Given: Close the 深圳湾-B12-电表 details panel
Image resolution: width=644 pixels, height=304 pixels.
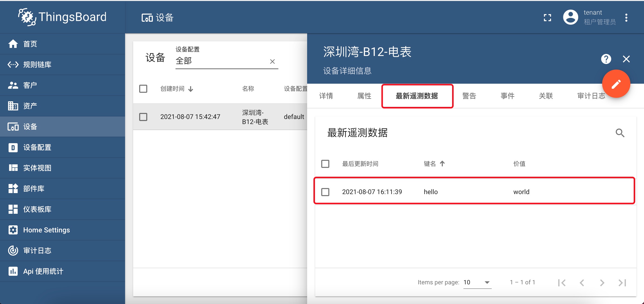Looking at the screenshot, I should [x=626, y=59].
